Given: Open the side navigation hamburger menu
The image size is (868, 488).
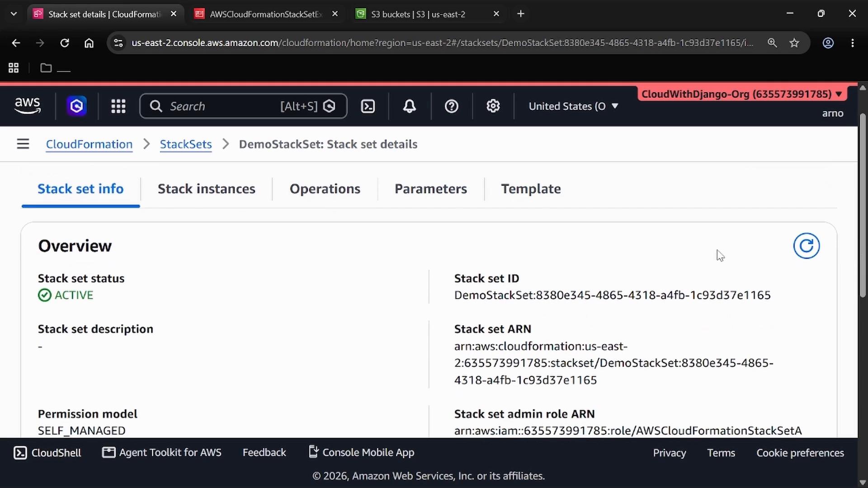Looking at the screenshot, I should point(23,144).
